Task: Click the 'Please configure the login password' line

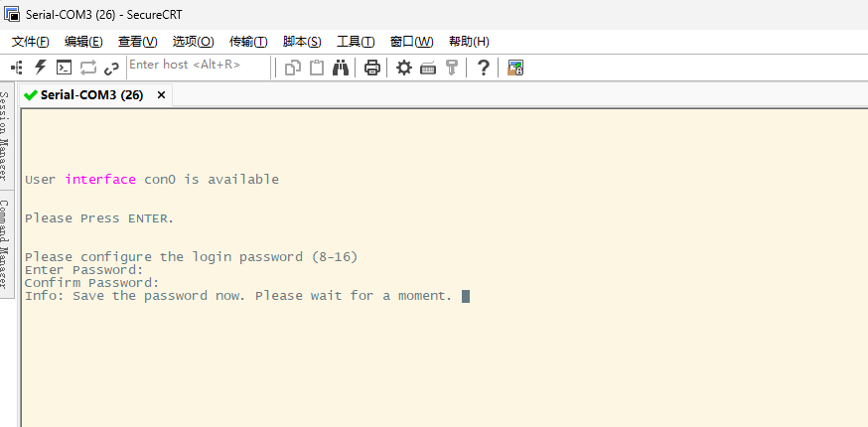Action: tap(192, 257)
